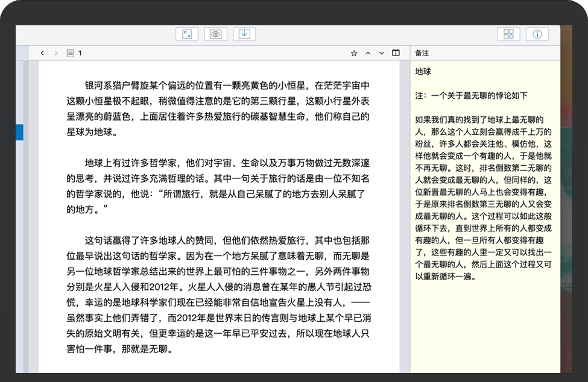This screenshot has width=588, height=382.
Task: Click the 备注 notes panel header
Action: tap(422, 53)
